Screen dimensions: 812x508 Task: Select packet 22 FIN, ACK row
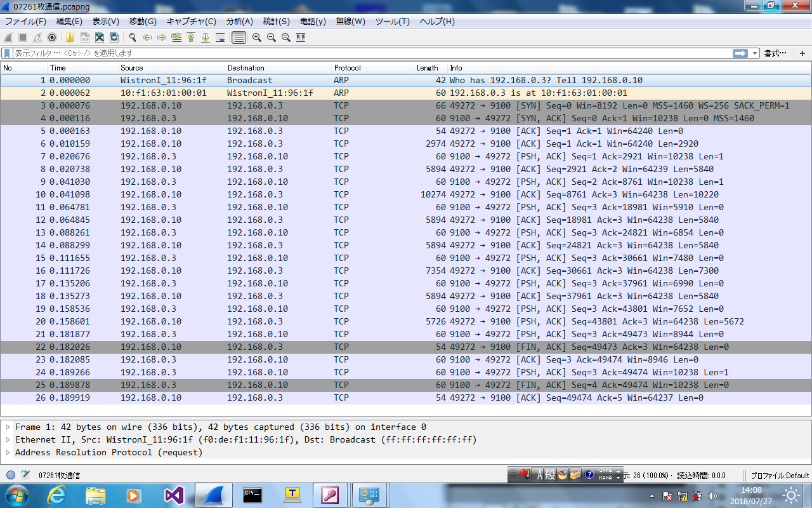(x=406, y=347)
